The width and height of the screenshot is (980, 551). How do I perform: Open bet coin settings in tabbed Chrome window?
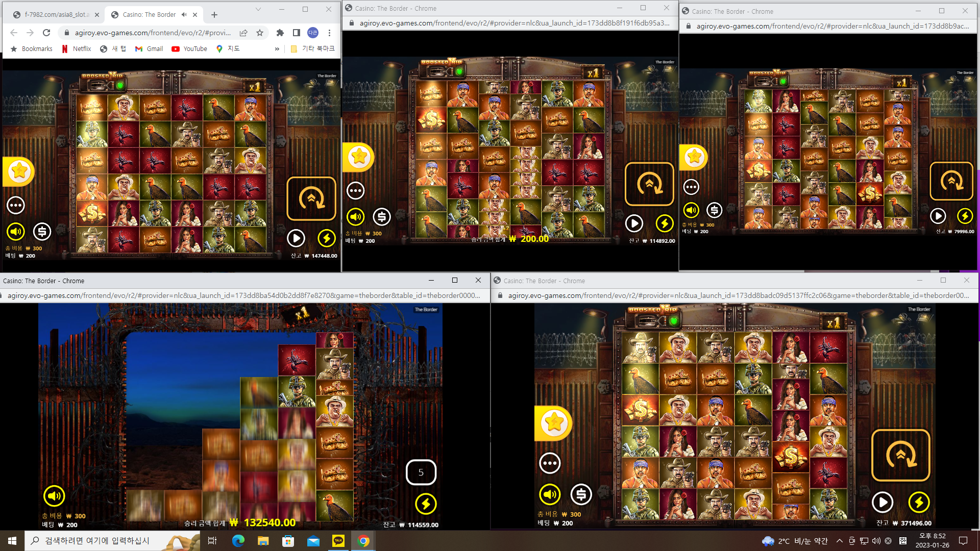pos(42,232)
